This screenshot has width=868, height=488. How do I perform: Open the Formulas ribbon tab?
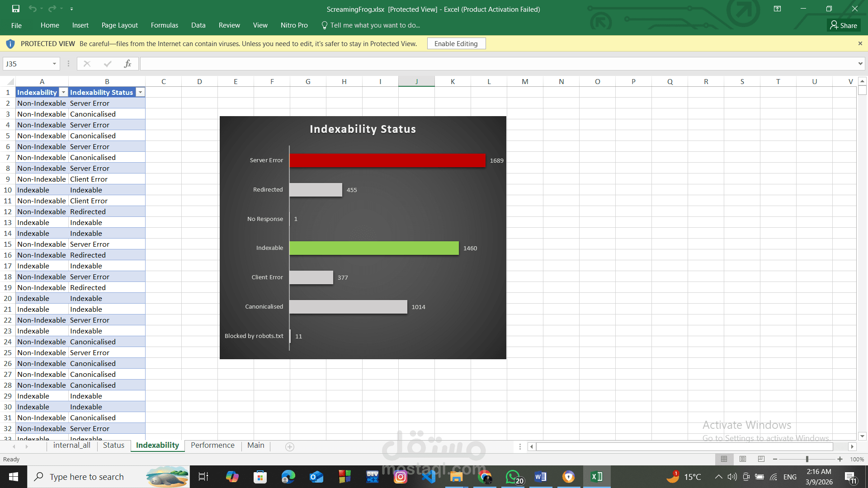[x=165, y=25]
